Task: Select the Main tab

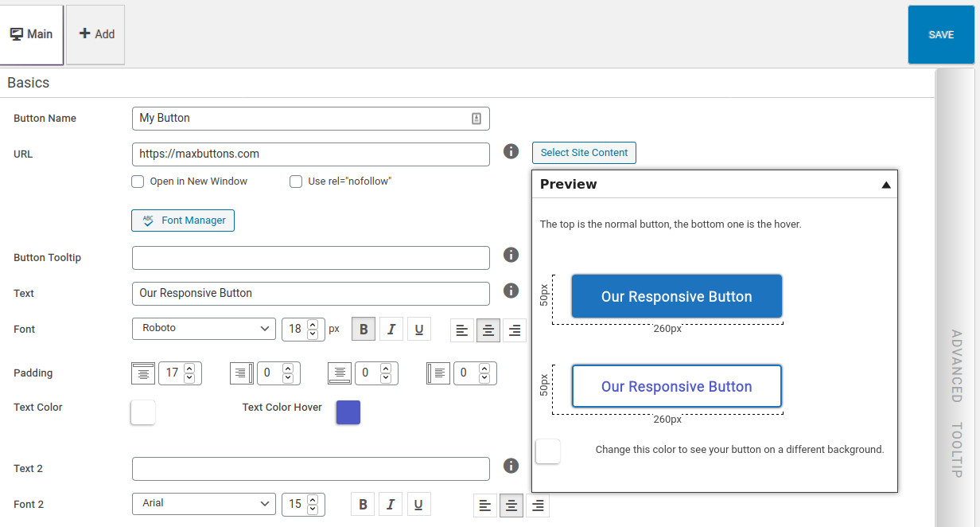Action: 32,34
